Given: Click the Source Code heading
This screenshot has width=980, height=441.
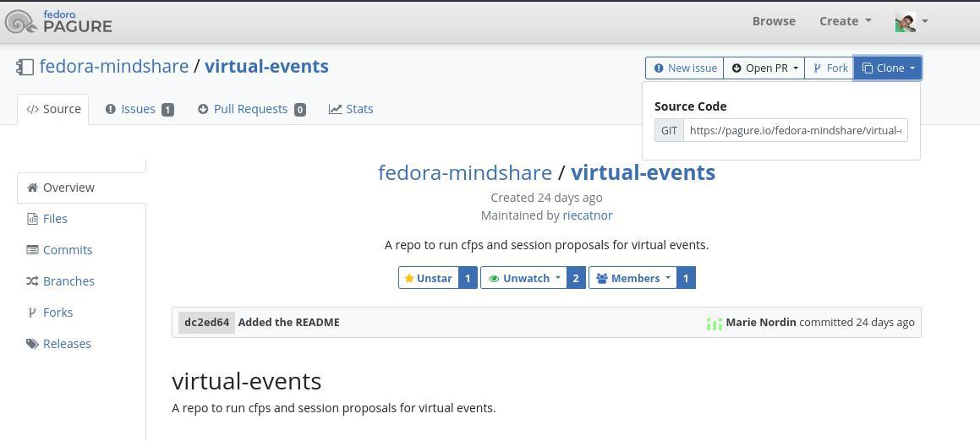Looking at the screenshot, I should pyautogui.click(x=691, y=106).
